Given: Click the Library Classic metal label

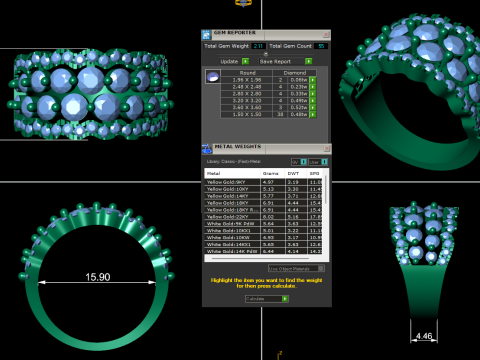Looking at the screenshot, I should [233, 162].
